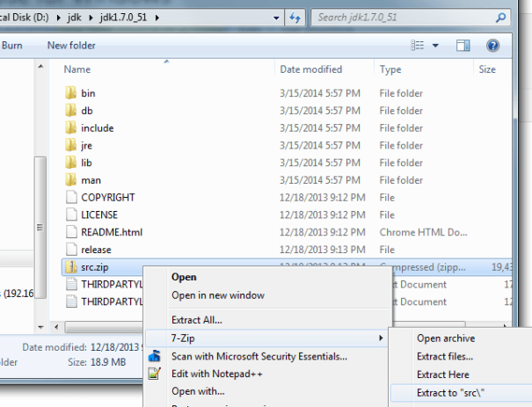This screenshot has width=532, height=407.
Task: Click the Chrome HTML Do... type cell
Action: click(424, 232)
